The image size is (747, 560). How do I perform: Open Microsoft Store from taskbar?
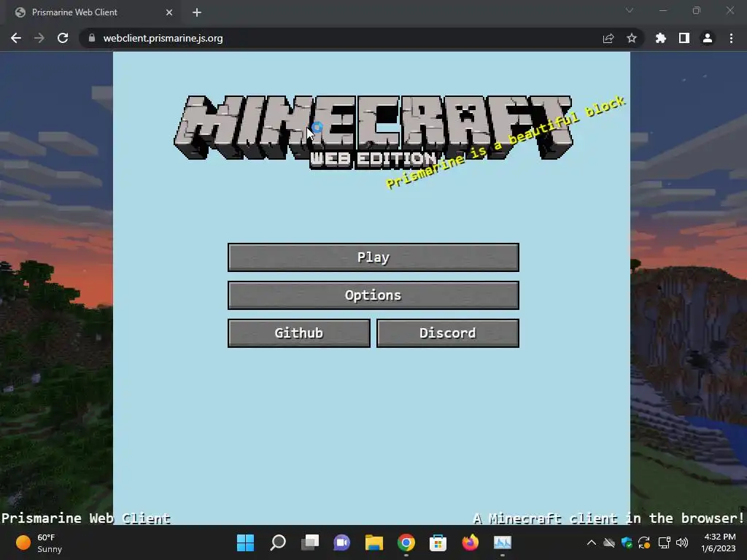[x=438, y=542]
